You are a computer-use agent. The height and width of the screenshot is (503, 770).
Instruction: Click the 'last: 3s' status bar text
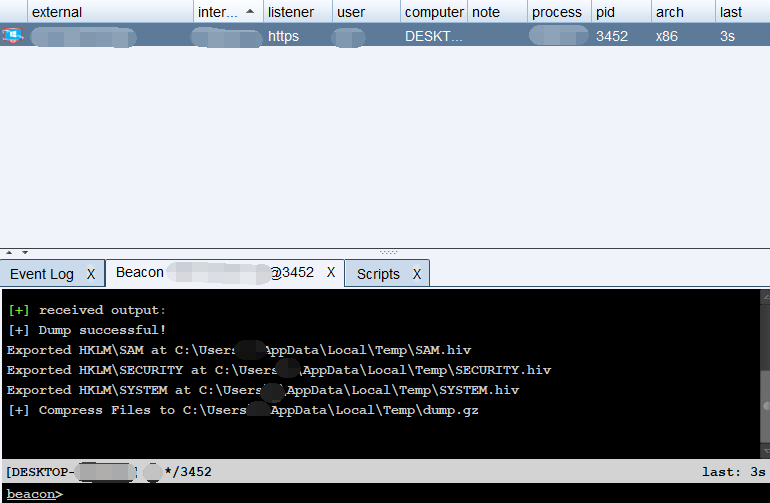tap(733, 472)
